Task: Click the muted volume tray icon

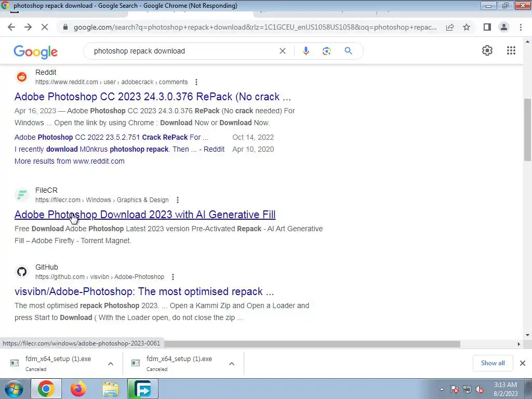Action: click(x=480, y=390)
